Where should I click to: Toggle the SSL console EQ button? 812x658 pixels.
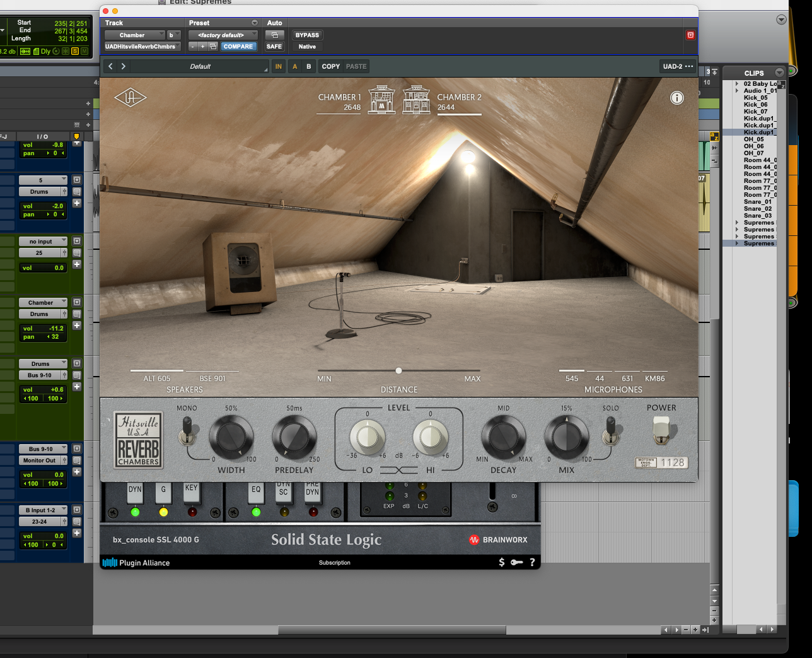(x=256, y=493)
